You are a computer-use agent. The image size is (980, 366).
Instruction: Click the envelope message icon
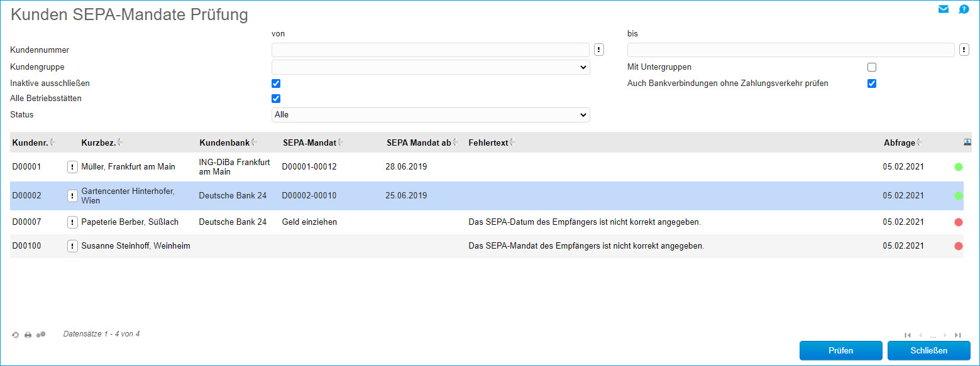click(944, 9)
